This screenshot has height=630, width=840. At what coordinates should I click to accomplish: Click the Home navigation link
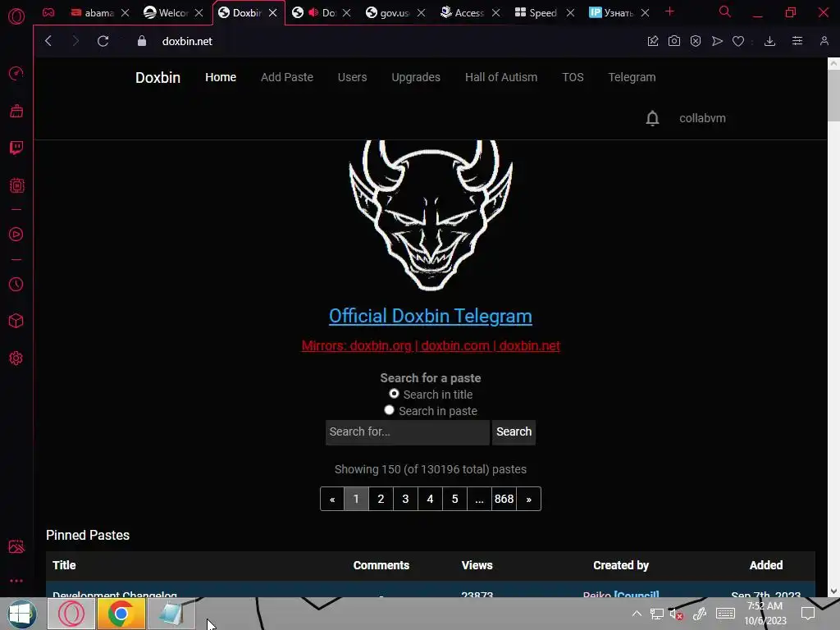click(x=220, y=77)
